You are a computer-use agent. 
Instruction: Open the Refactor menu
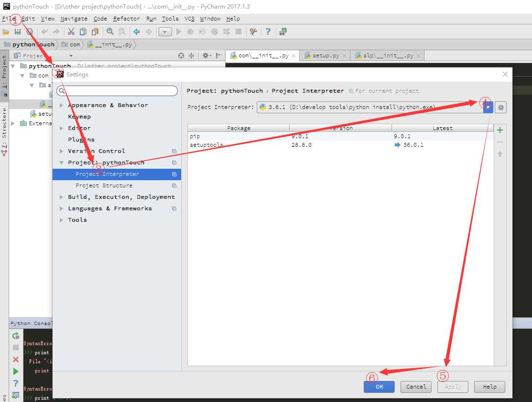pyautogui.click(x=127, y=19)
